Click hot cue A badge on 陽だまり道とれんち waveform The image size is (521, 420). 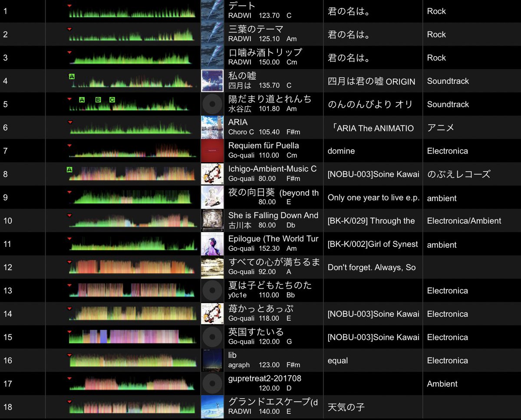(82, 99)
